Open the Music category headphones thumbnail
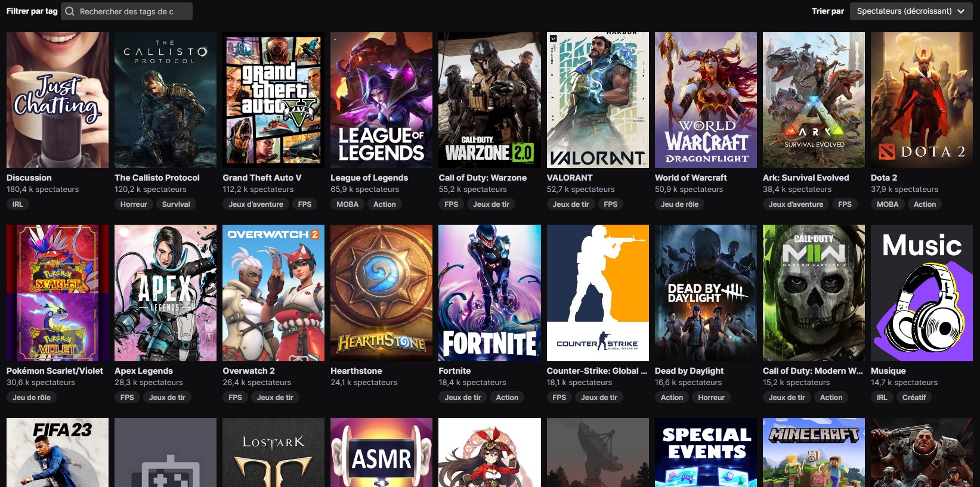 click(922, 293)
